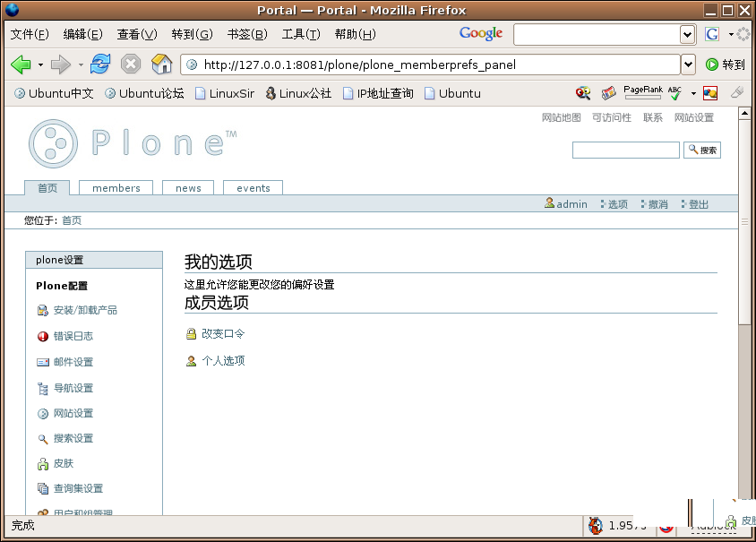Switch to the 首页 tab

(47, 187)
